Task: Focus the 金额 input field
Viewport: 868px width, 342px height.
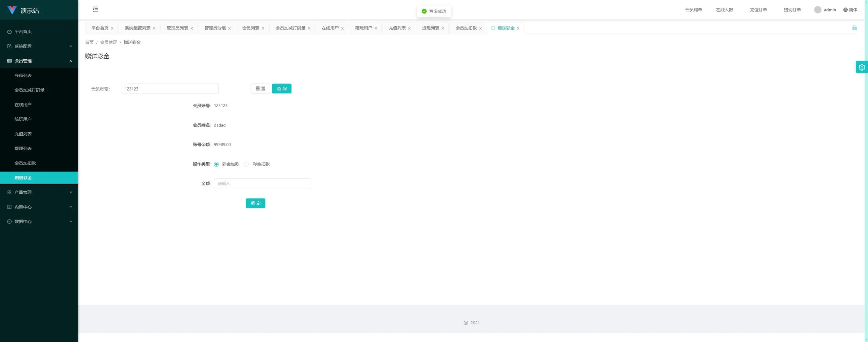Action: coord(262,184)
